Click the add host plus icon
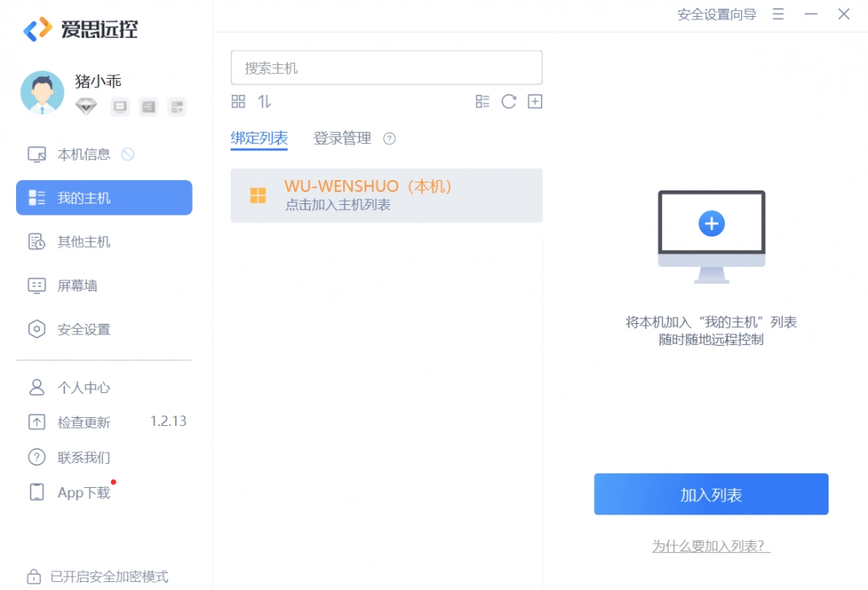Viewport: 868px width, 590px height. tap(534, 101)
